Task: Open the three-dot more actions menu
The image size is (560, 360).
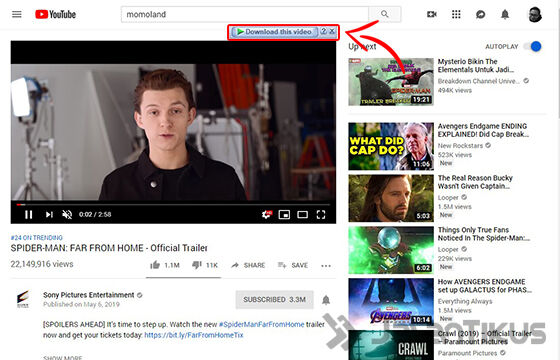Action: (x=326, y=265)
